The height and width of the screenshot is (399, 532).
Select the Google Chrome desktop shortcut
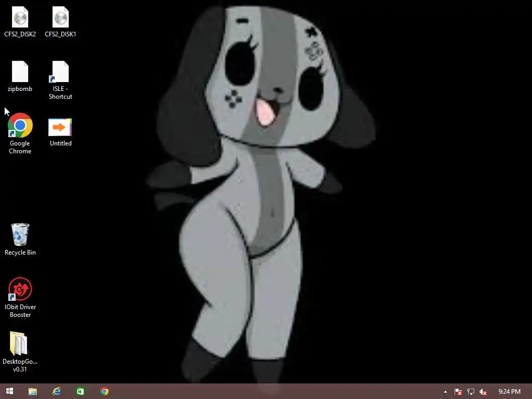(20, 125)
